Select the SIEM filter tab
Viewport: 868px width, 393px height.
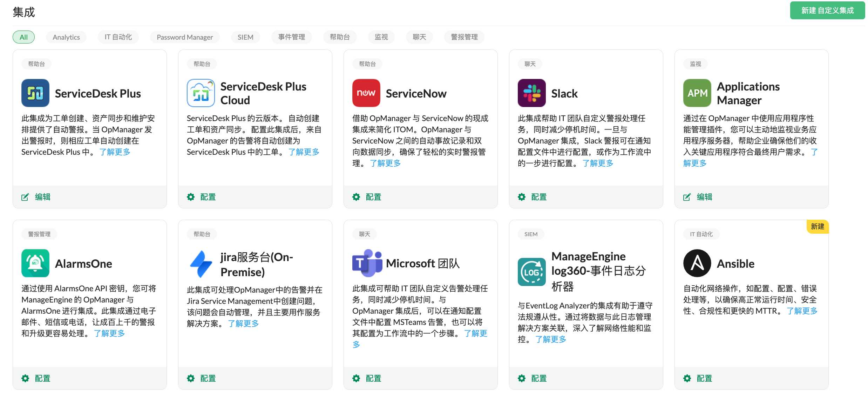(x=245, y=37)
